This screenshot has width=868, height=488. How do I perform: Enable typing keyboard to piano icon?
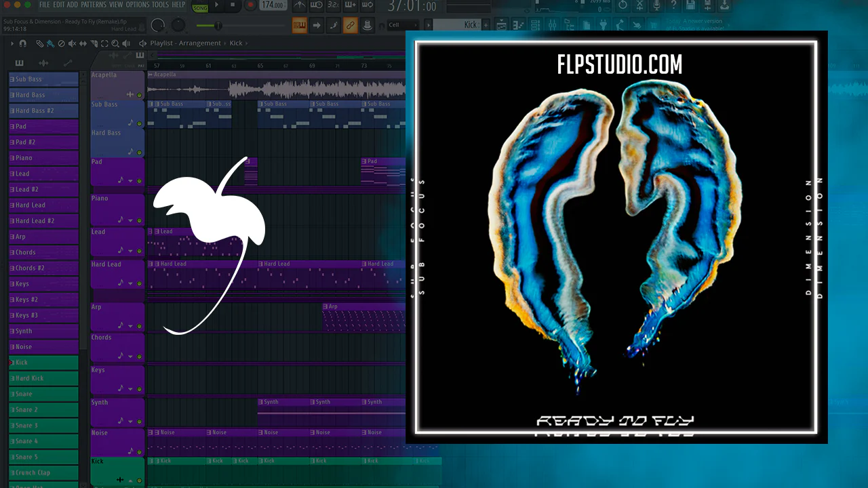pos(299,26)
